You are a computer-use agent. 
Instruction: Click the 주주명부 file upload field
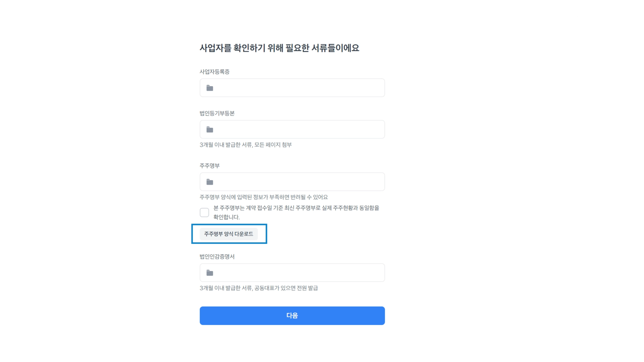[x=296, y=182]
